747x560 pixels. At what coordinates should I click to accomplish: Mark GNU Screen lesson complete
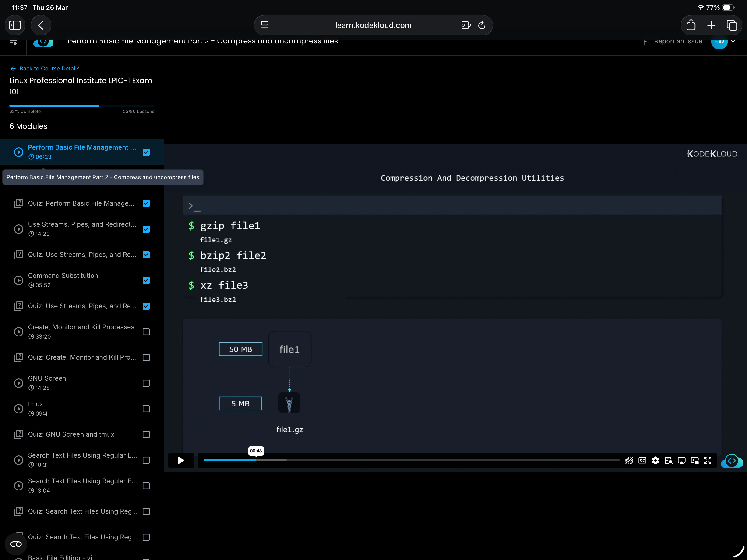point(146,383)
